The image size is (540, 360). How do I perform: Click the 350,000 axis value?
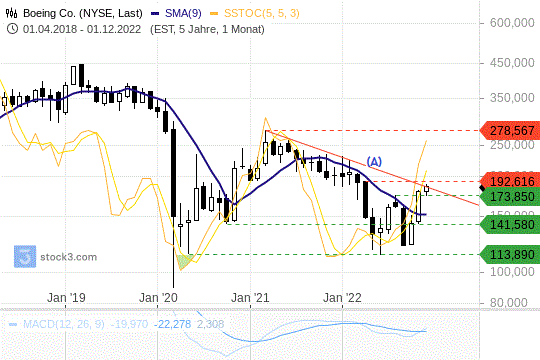point(512,98)
